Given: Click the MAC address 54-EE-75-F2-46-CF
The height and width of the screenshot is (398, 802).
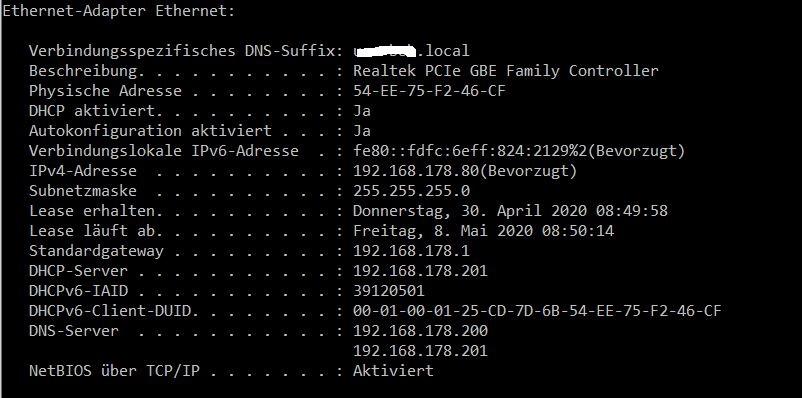Looking at the screenshot, I should (x=429, y=91).
